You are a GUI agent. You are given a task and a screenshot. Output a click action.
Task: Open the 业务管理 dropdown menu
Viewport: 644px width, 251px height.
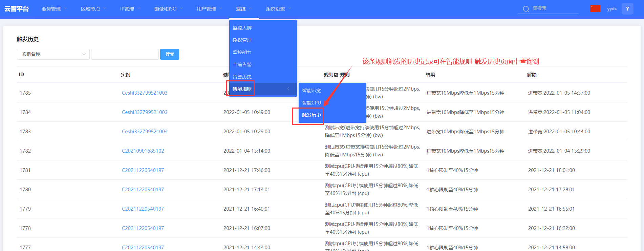[54, 9]
